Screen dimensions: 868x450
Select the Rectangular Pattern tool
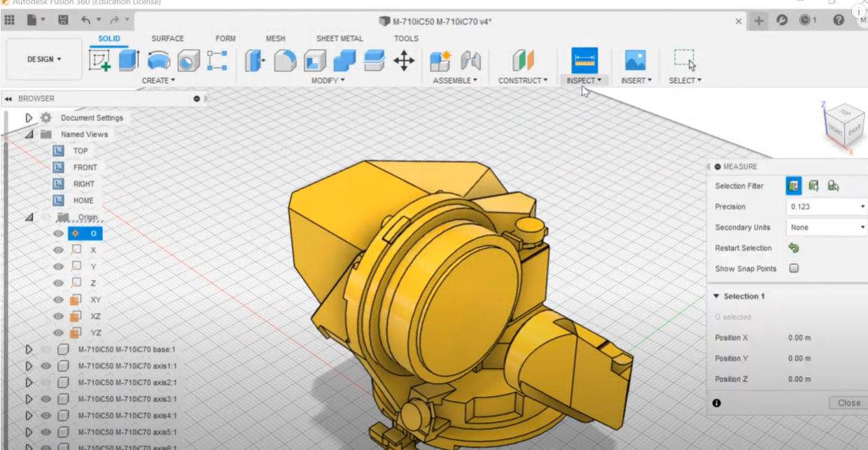(x=218, y=62)
